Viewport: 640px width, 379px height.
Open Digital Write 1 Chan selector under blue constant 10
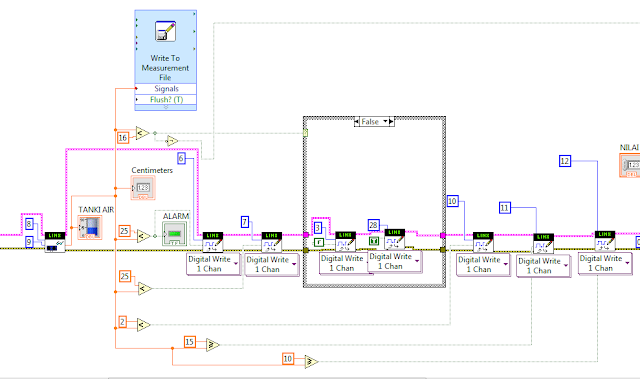click(x=483, y=264)
